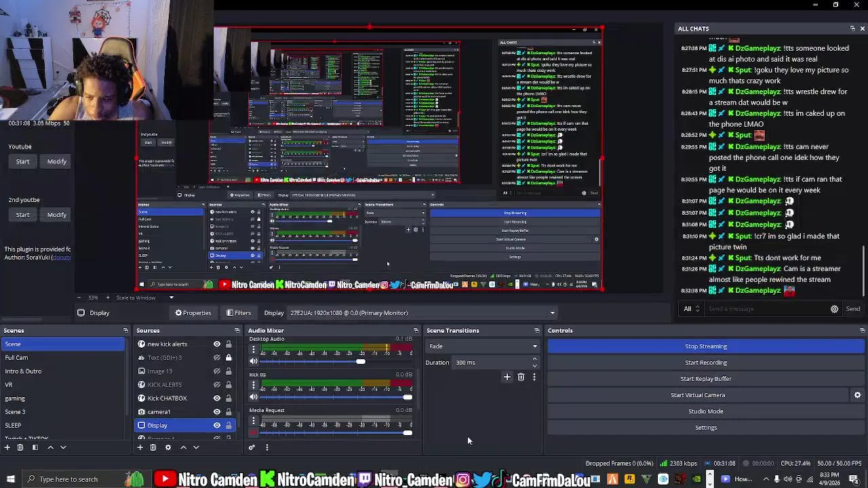
Task: Pop out the Controls dock panel
Action: (x=862, y=331)
